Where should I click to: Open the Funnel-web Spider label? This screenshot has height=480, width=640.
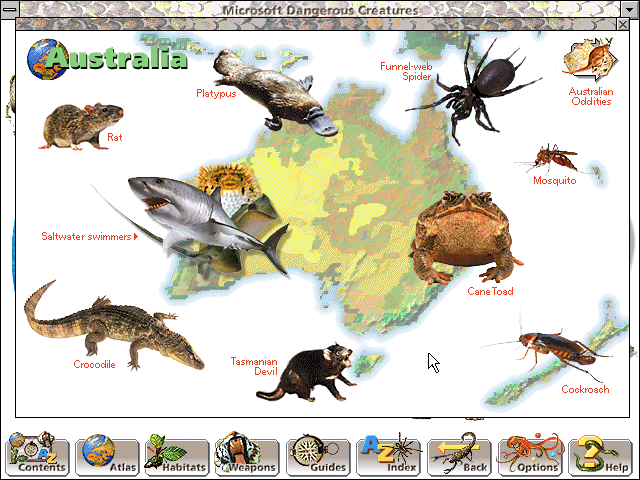pos(406,71)
